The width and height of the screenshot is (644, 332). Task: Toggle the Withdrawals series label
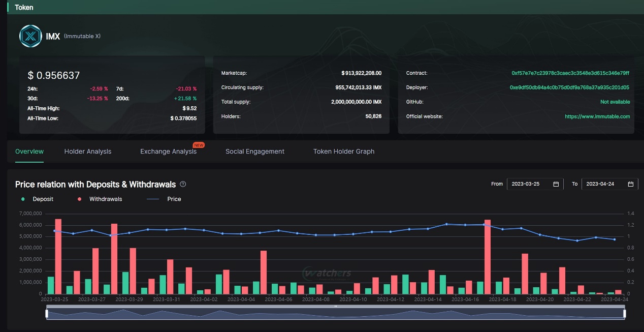106,199
